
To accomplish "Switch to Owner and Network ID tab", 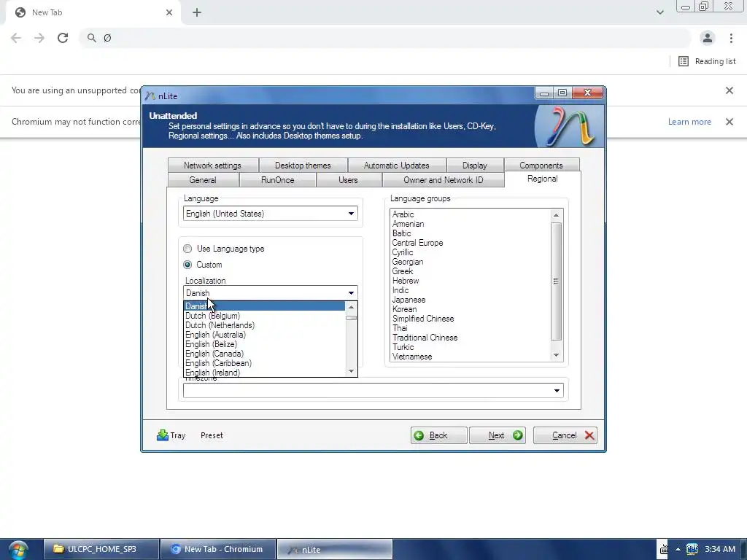I will (x=443, y=180).
